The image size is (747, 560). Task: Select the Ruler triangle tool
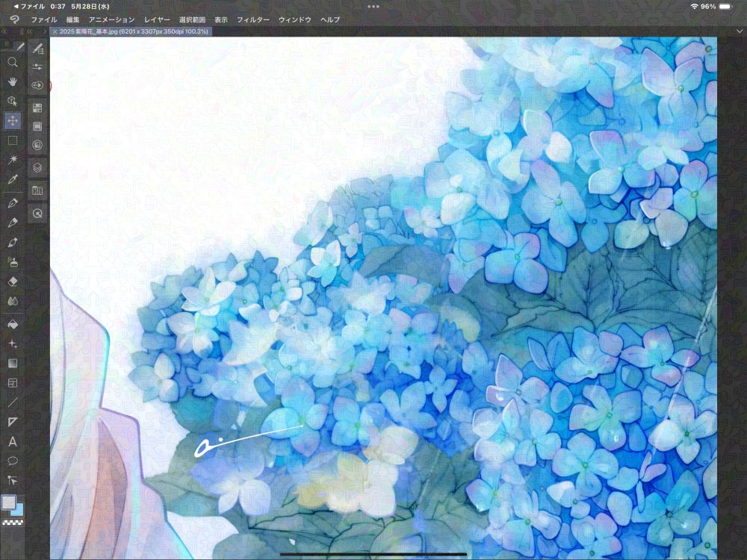[13, 422]
